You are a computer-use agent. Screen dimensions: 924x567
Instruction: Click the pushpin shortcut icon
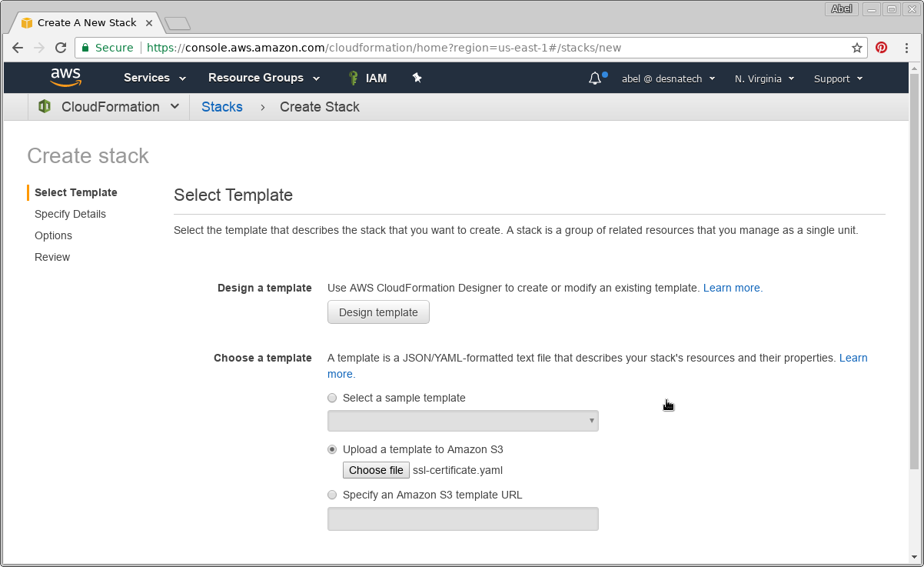click(417, 78)
